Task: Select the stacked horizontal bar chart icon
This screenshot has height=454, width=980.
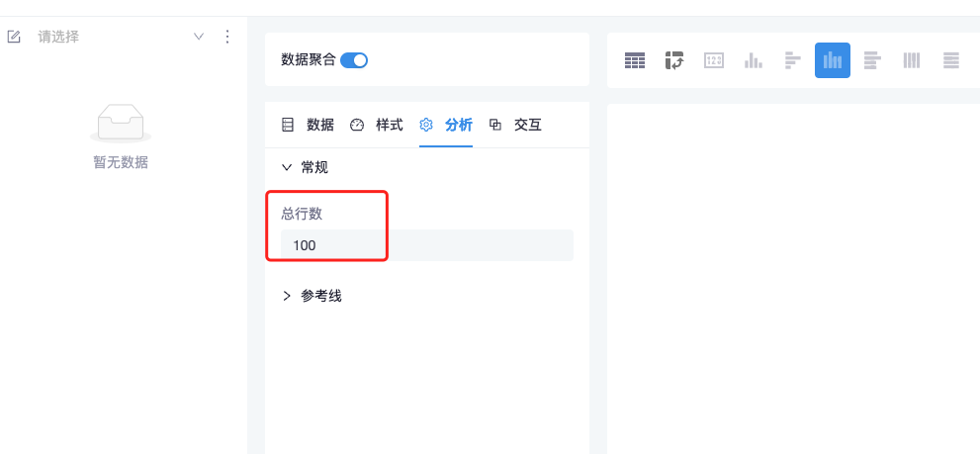Action: click(872, 60)
